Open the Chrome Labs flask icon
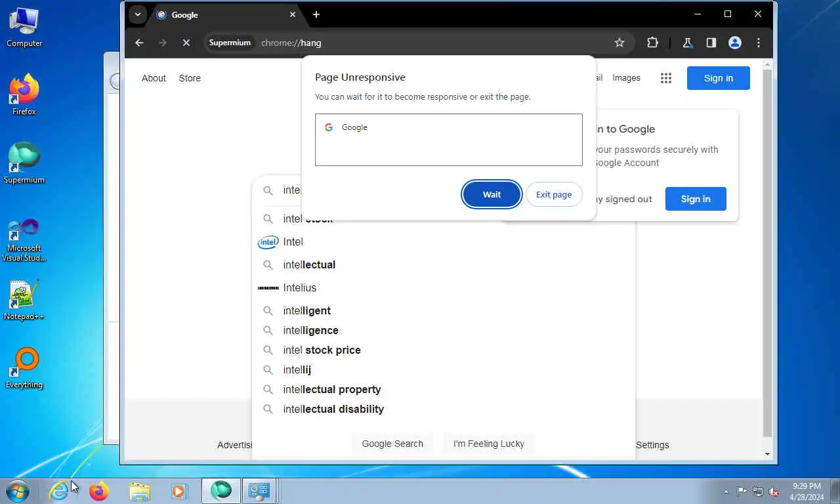Image resolution: width=840 pixels, height=504 pixels. point(687,43)
